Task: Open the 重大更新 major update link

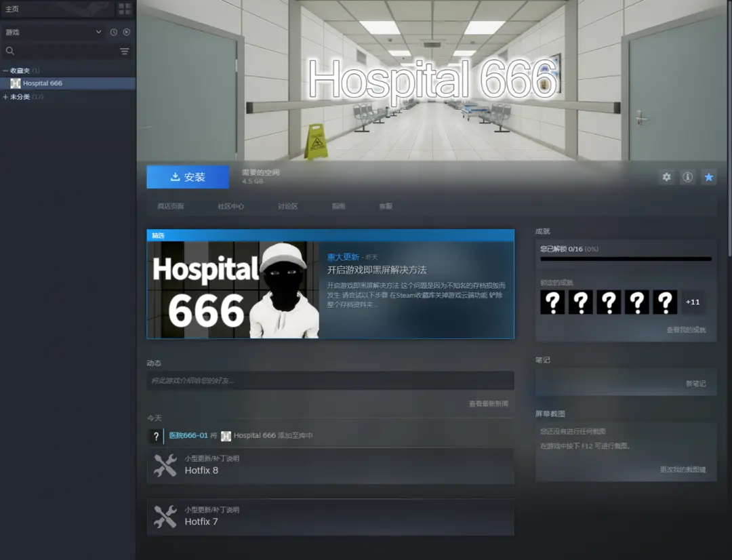Action: [x=343, y=257]
